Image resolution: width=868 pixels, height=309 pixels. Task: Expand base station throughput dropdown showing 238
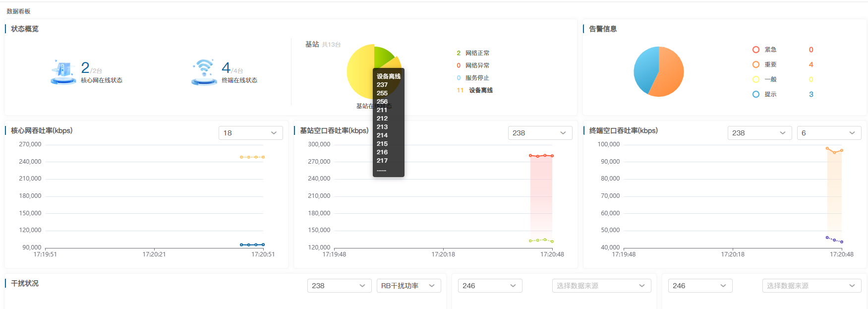pyautogui.click(x=539, y=133)
